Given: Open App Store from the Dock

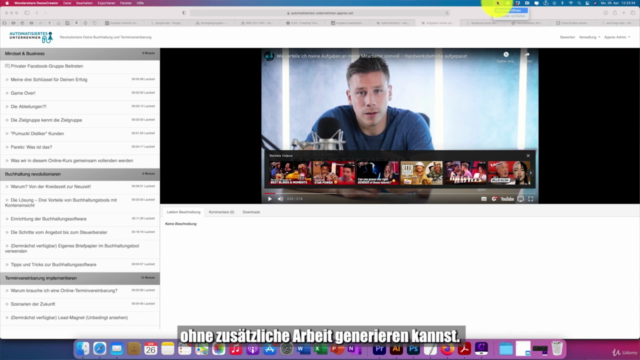Looking at the screenshot, I should (x=270, y=349).
